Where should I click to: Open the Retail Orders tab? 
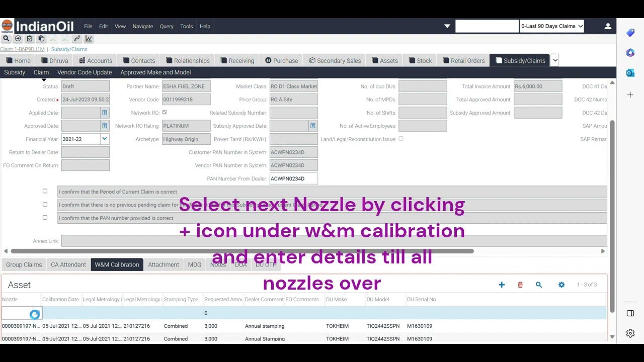[463, 60]
